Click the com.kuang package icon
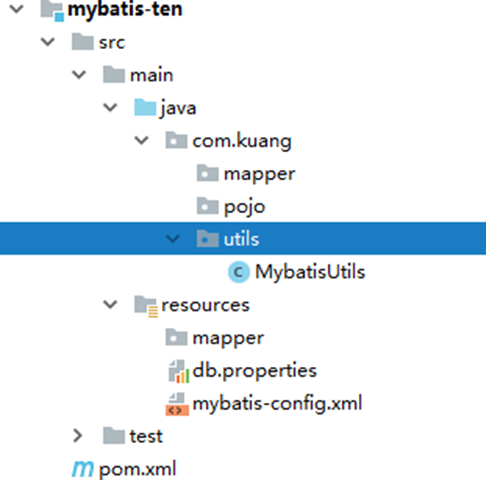 coord(176,140)
